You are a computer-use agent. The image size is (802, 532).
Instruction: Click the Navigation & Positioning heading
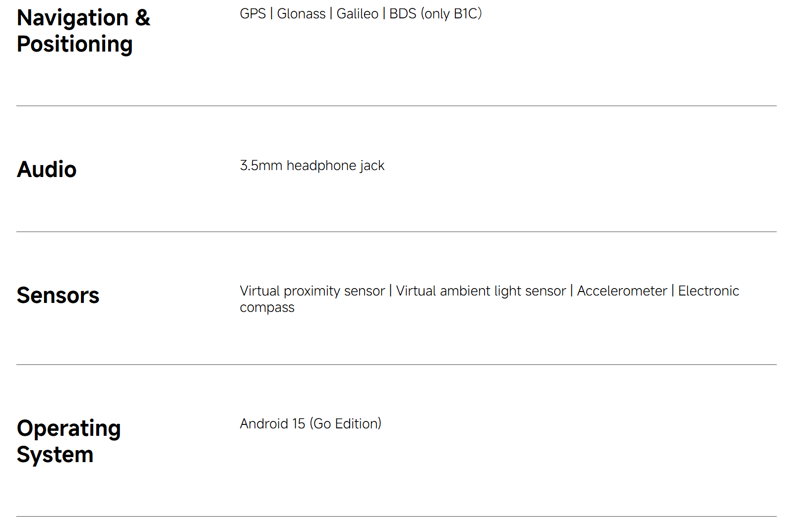[x=83, y=31]
